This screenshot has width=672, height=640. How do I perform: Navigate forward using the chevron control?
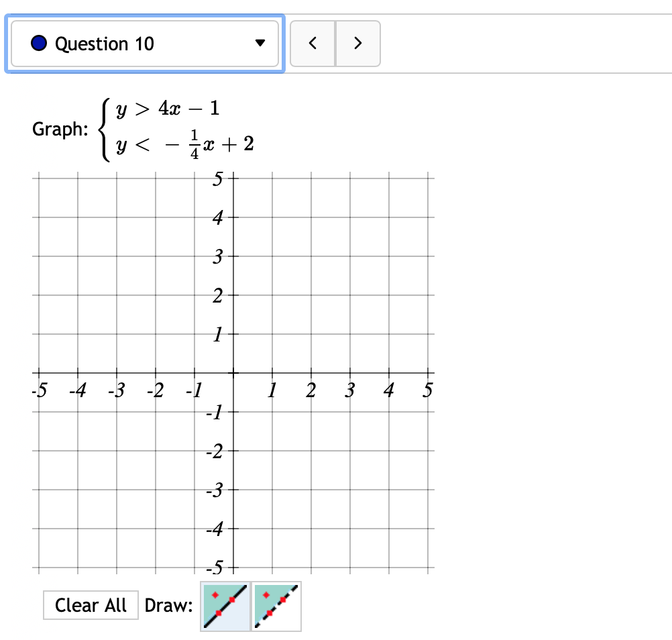[x=357, y=43]
